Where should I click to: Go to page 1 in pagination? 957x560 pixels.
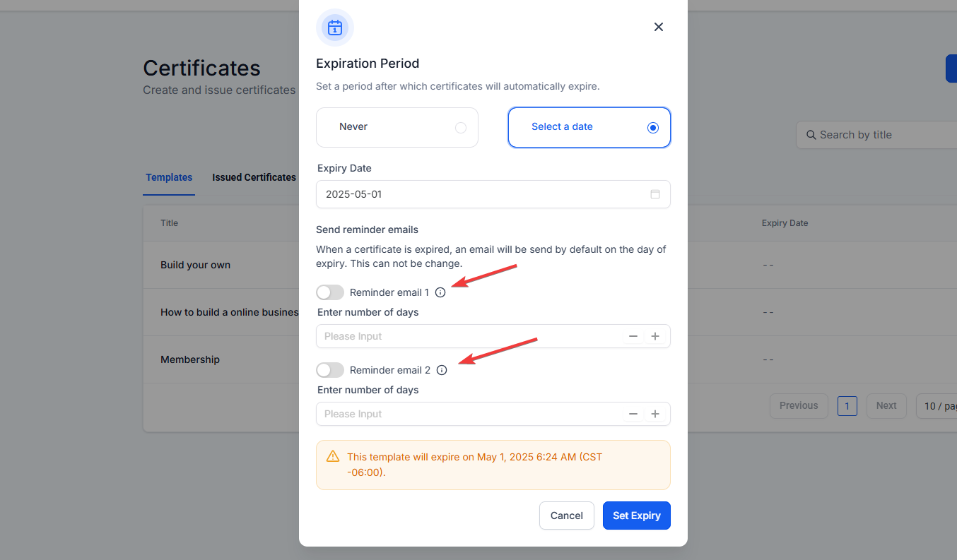[847, 406]
